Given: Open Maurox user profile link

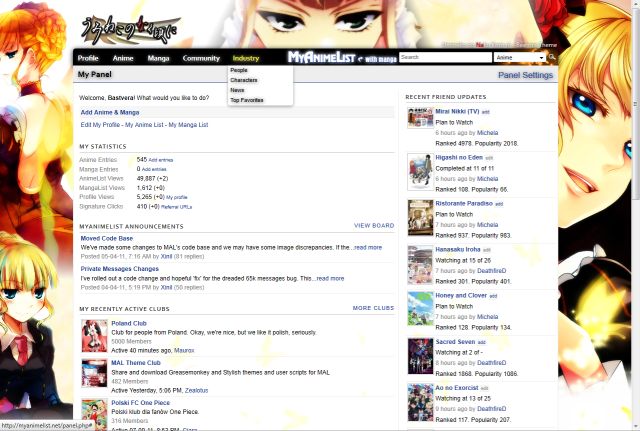Looking at the screenshot, I should click(x=184, y=351).
